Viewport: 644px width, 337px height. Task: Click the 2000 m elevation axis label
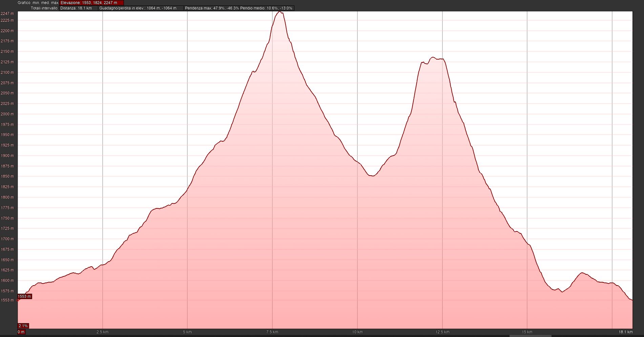coord(7,114)
